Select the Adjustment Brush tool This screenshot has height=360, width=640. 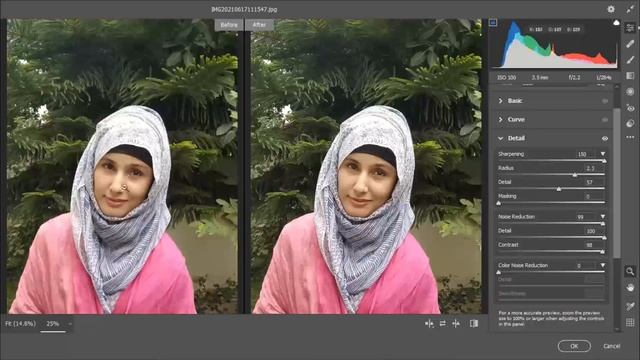[x=630, y=60]
